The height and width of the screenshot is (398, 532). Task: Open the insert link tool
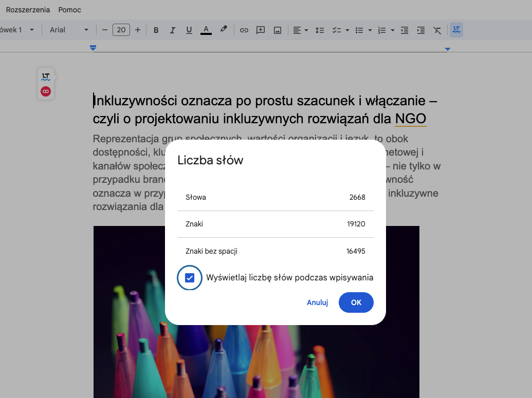[244, 30]
